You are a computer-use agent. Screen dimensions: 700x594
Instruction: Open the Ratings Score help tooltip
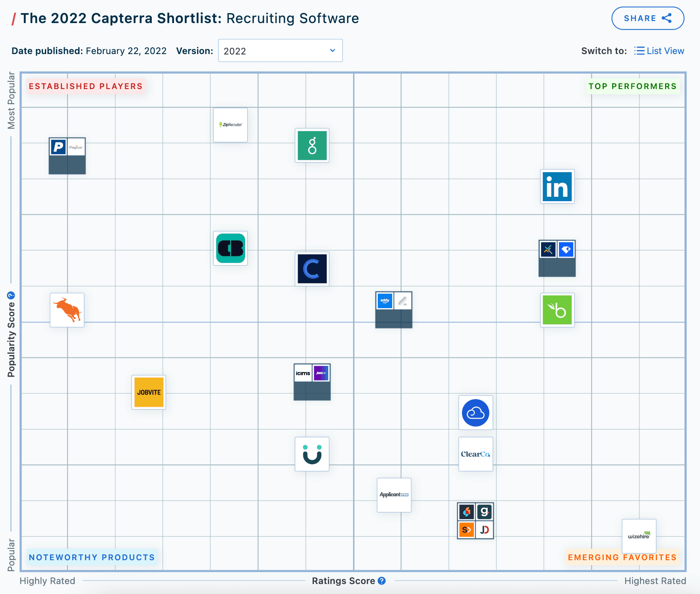[x=382, y=581]
